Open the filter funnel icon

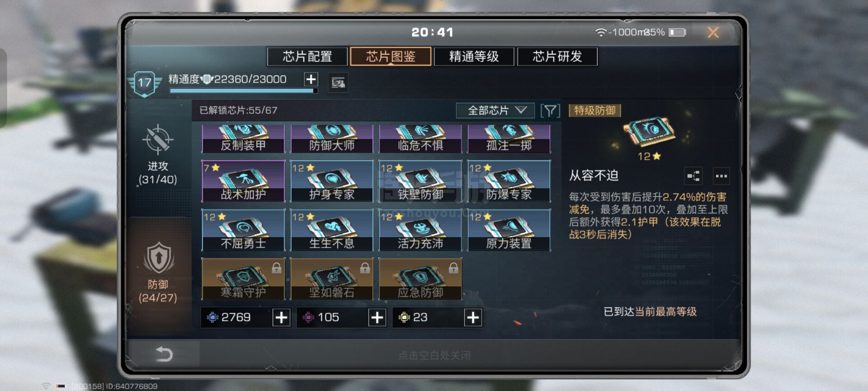pyautogui.click(x=550, y=110)
